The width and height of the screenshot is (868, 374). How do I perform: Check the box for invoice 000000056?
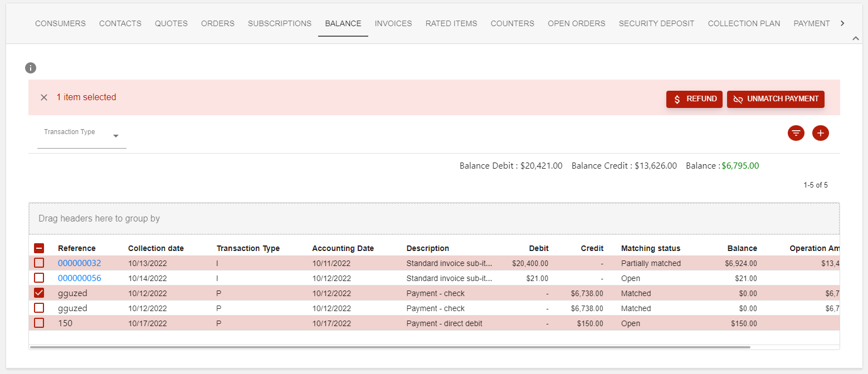point(40,278)
